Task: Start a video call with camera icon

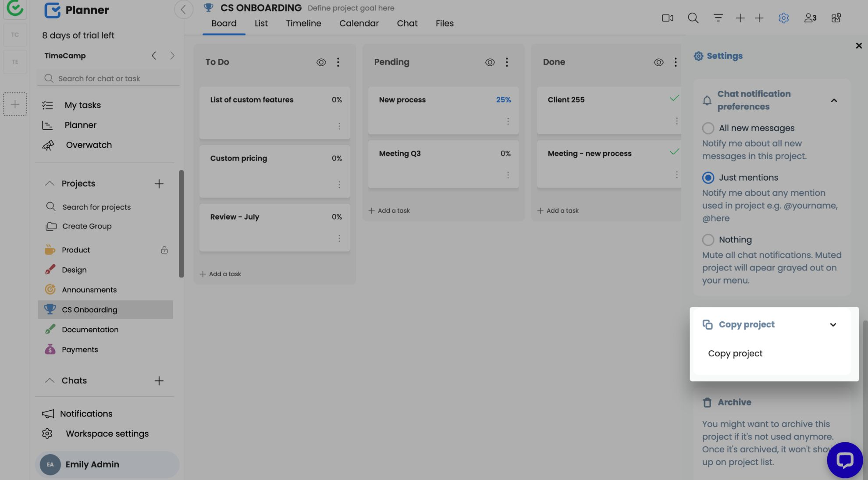Action: point(667,18)
